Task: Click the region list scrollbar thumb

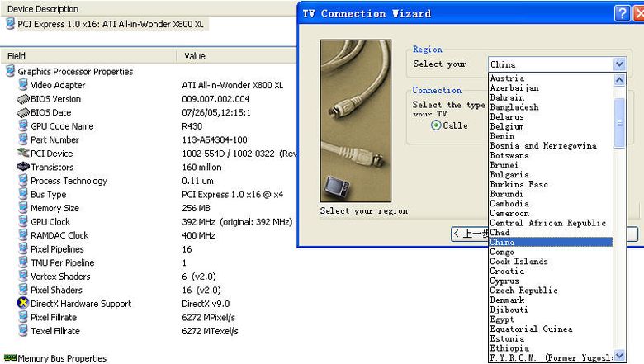Action: [619, 123]
